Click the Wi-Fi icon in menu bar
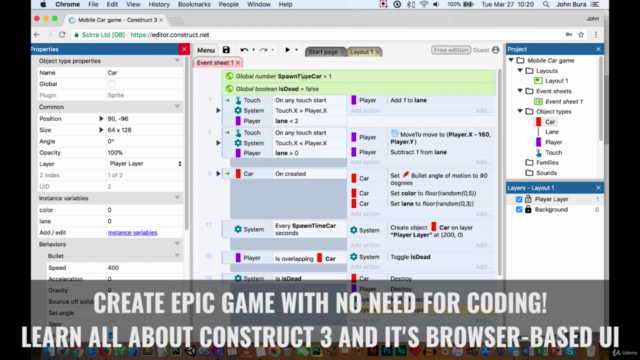This screenshot has width=640, height=360. tap(424, 4)
